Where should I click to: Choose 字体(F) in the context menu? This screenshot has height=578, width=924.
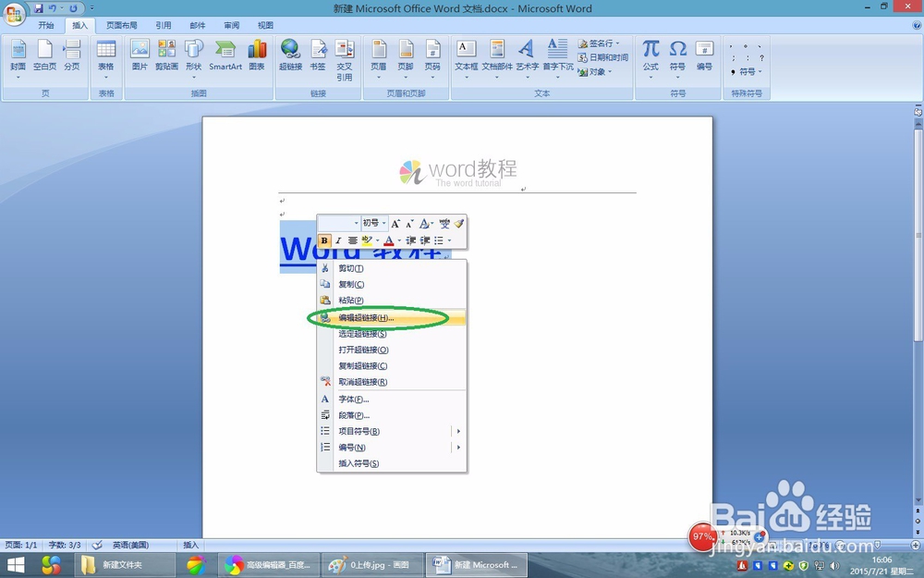(392, 400)
